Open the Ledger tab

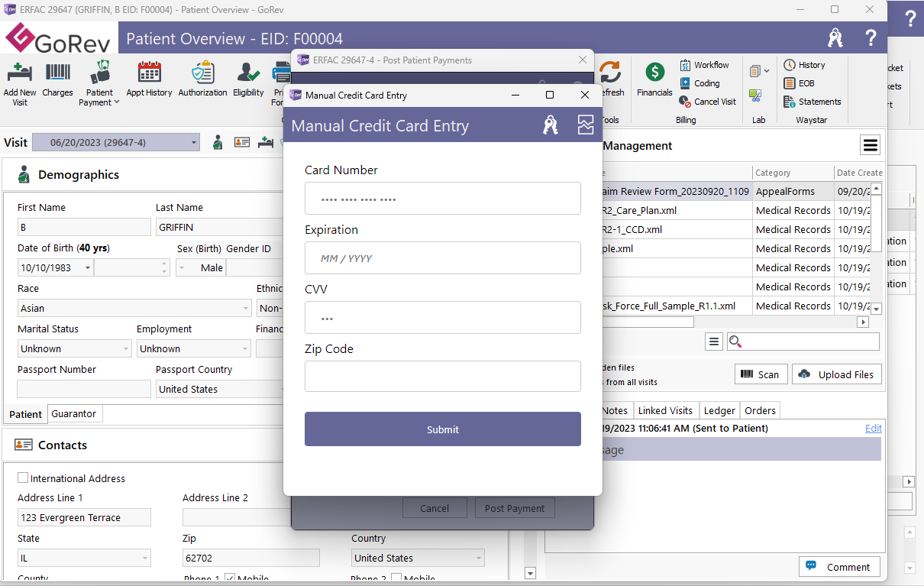[x=719, y=410]
